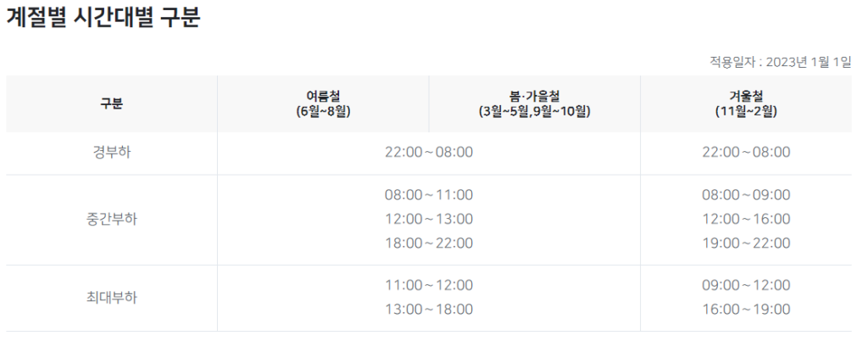Select the 적용일자 2023년 1월 1일 text
Image resolution: width=868 pixels, height=341 pixels.
780,62
